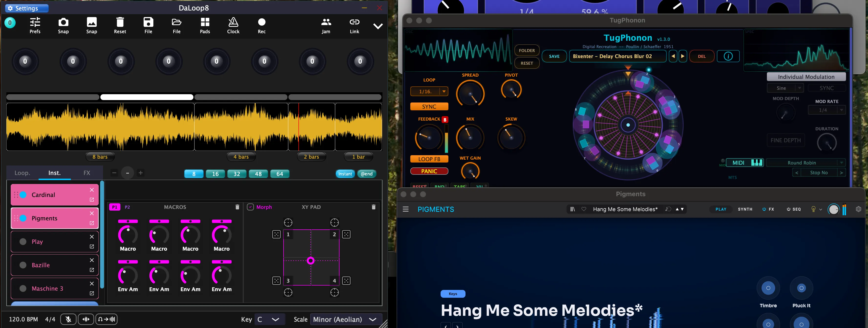
Task: Open the LOOP 1/16. dropdown
Action: (x=429, y=91)
